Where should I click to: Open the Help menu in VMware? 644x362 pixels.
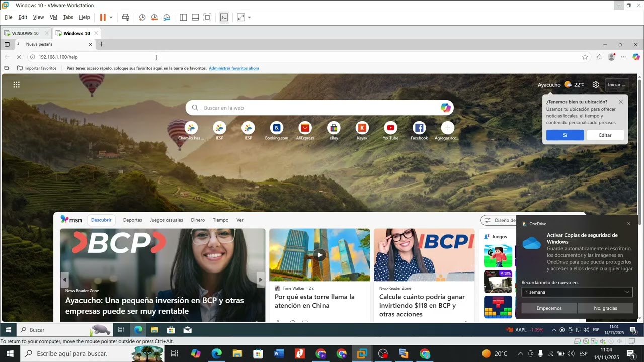85,17
